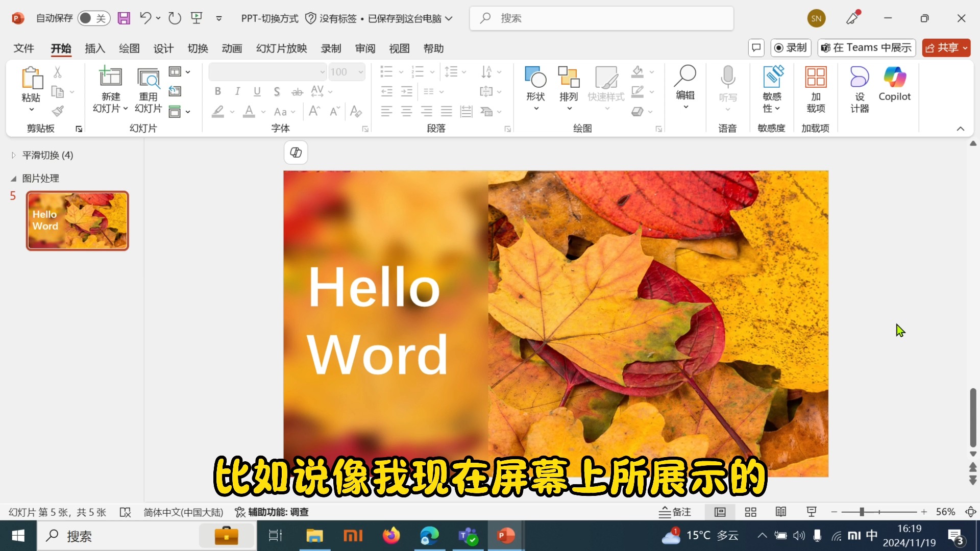Switch to Slide Sorter view in the status bar
Image resolution: width=980 pixels, height=551 pixels.
750,512
